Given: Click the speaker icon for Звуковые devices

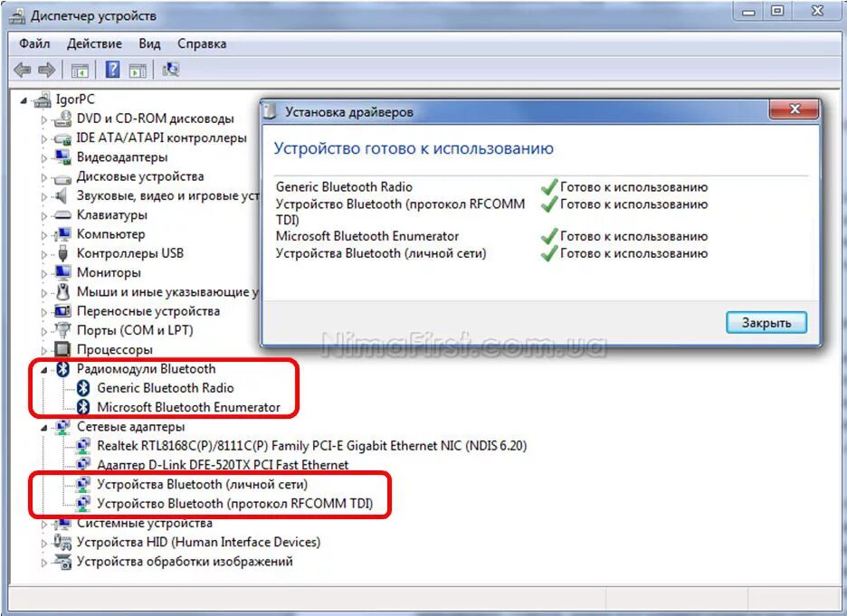Looking at the screenshot, I should coord(62,195).
